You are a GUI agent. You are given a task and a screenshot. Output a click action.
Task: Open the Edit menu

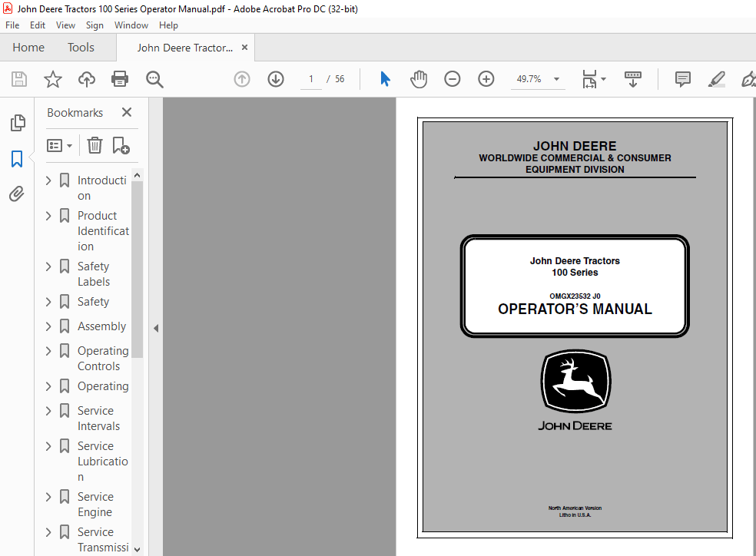(x=37, y=25)
